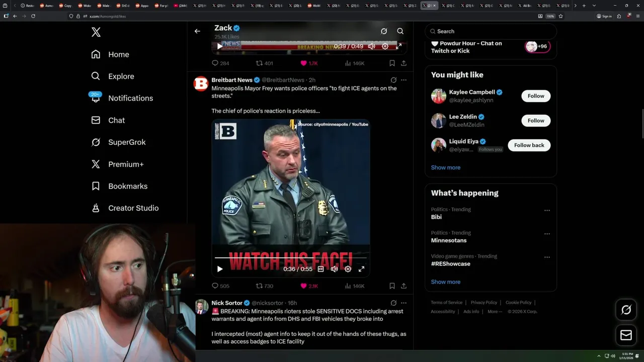Click the Breitbart video progress bar
Viewport: 644px width, 362px height.
tap(291, 257)
